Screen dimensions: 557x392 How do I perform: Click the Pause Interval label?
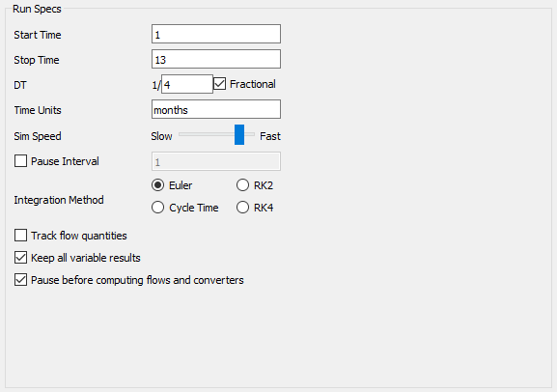pos(65,161)
